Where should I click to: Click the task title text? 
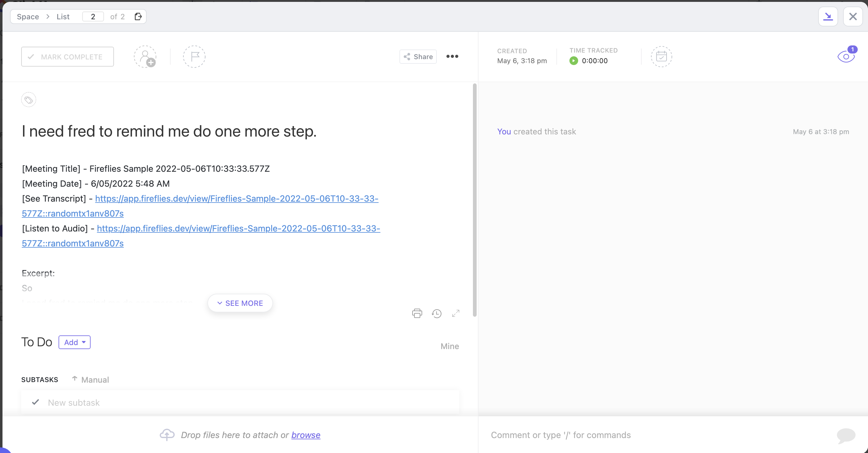pos(169,131)
